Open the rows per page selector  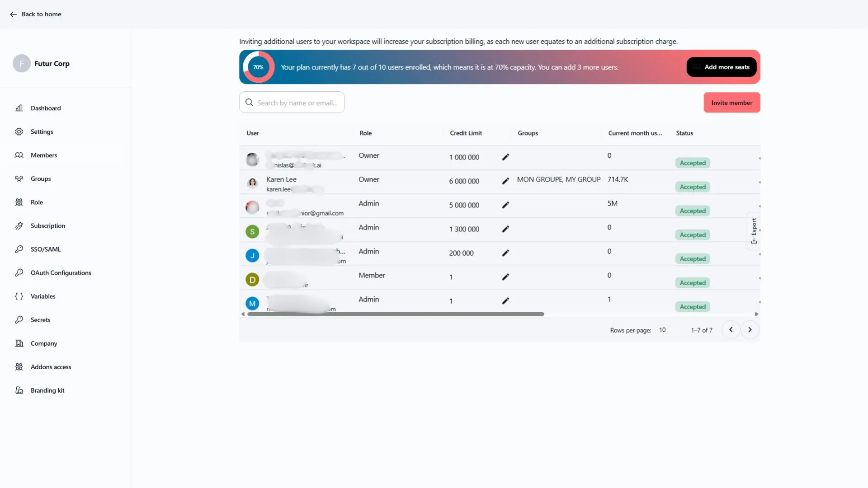[x=662, y=330]
